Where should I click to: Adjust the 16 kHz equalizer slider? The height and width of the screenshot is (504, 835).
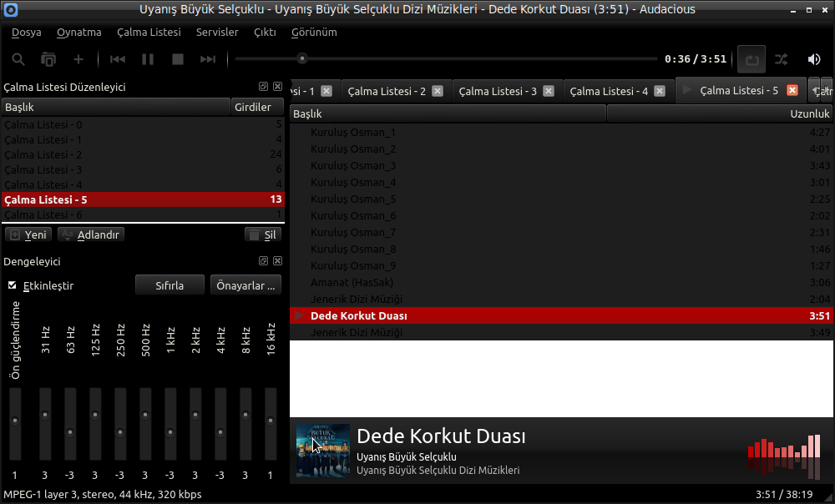coord(271,424)
